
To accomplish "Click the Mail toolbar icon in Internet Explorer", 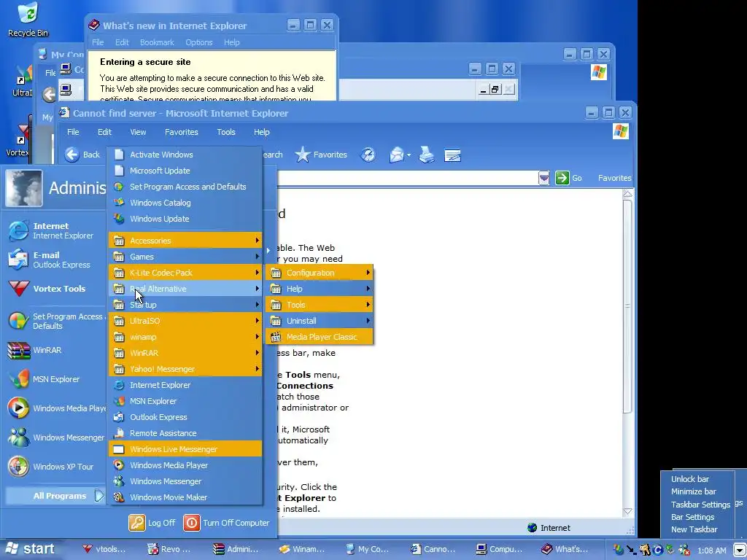I will (x=396, y=155).
